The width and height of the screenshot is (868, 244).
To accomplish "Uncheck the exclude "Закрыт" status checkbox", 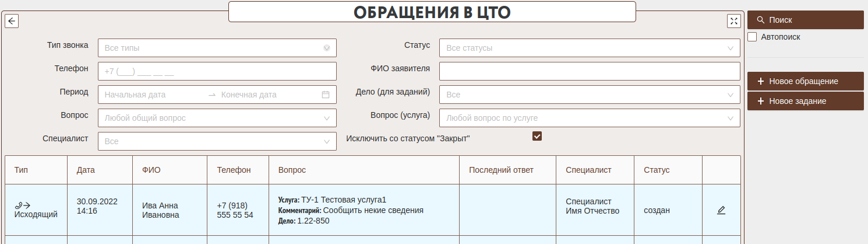I will click(x=537, y=136).
